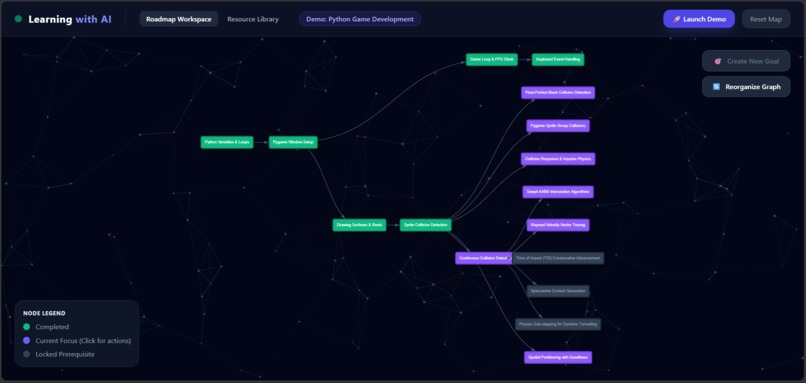
Task: Select the Sprite Collision Detection node
Action: pos(426,225)
